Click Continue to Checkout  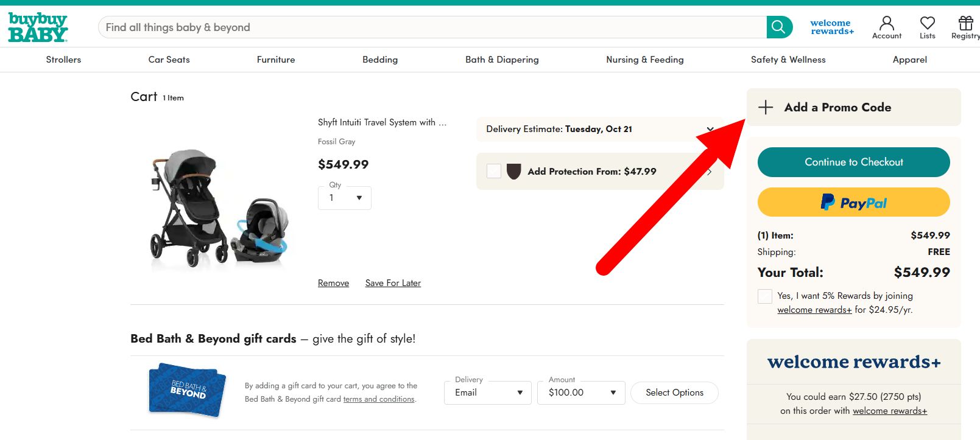(853, 162)
